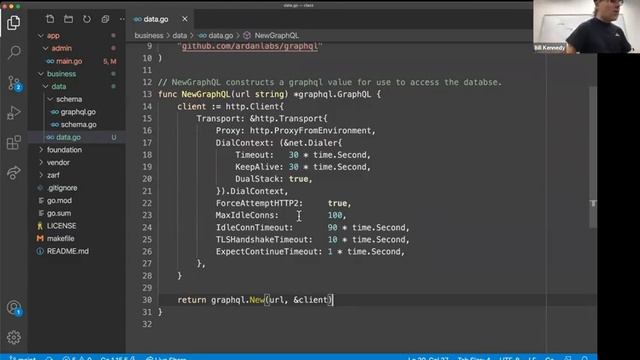Open Source Control view with badge

(x=14, y=83)
